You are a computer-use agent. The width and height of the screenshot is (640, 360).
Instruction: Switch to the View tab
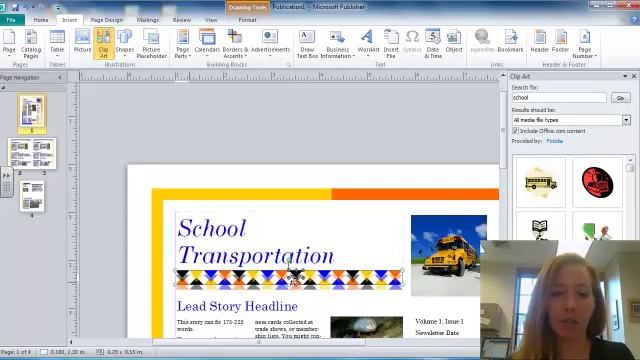tap(211, 20)
